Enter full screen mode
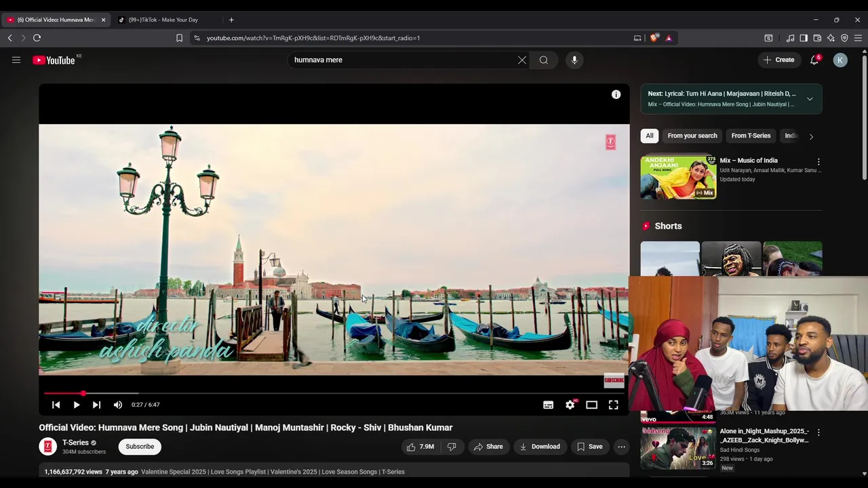The image size is (868, 488). tap(613, 405)
